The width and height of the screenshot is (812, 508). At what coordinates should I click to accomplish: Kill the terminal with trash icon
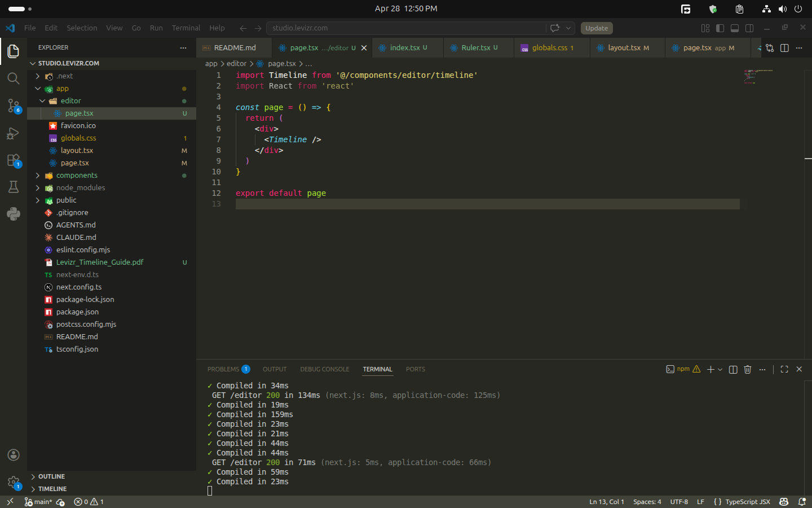[x=748, y=369]
